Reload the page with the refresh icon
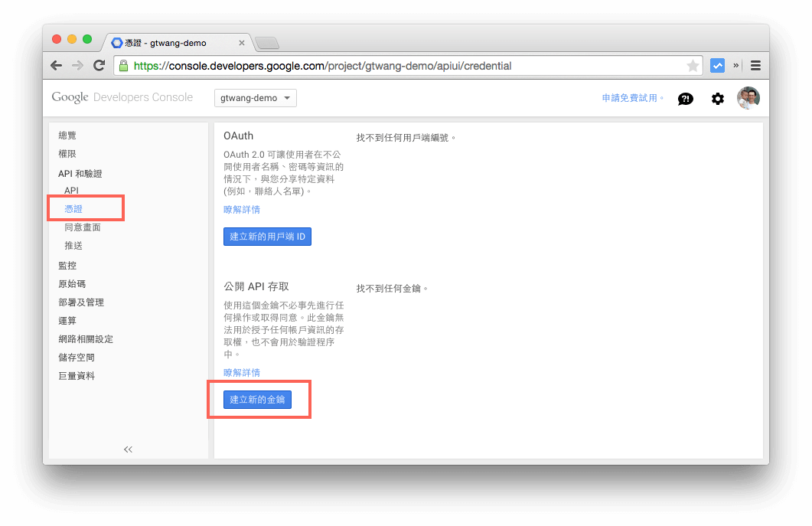 pos(99,65)
